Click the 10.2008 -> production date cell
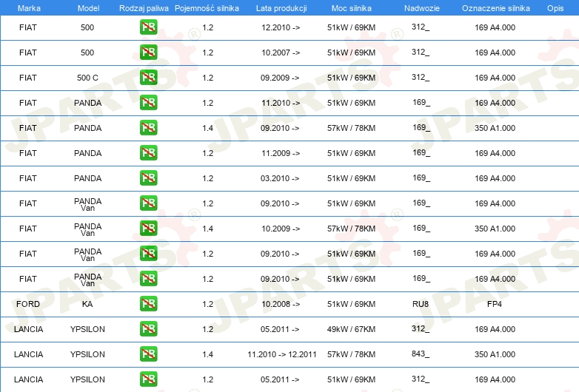Screen dimensions: 579x392 281,304
